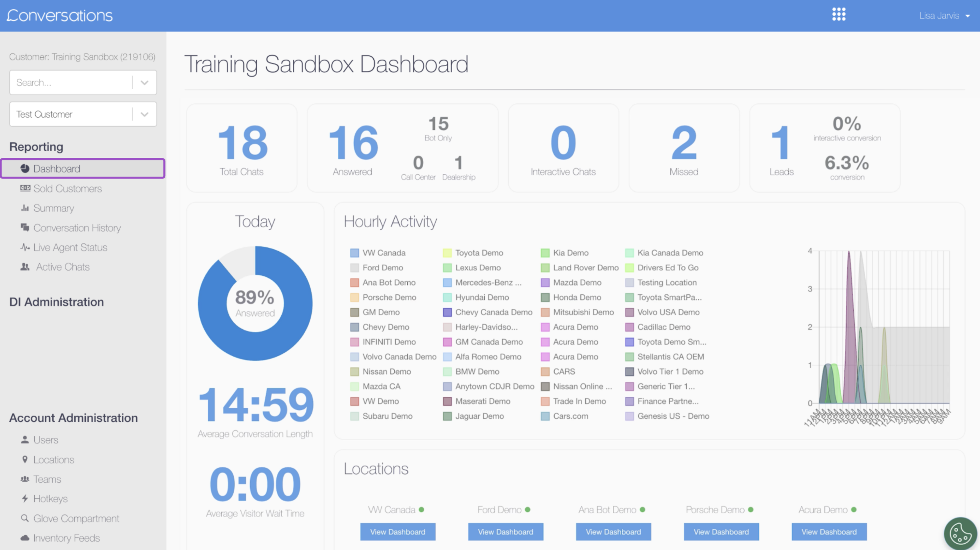Image resolution: width=980 pixels, height=550 pixels.
Task: Toggle Kia Canada Demo legend series
Action: point(664,253)
